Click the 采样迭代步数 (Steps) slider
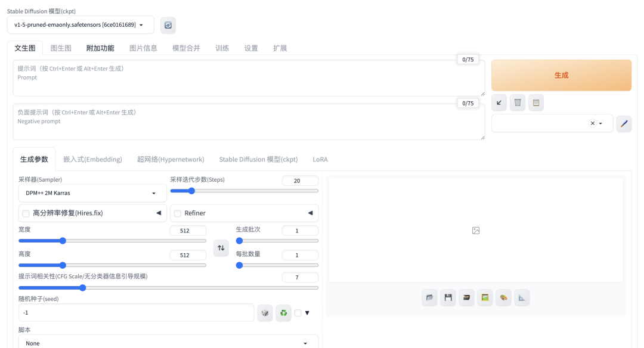This screenshot has height=348, width=644. coord(244,191)
